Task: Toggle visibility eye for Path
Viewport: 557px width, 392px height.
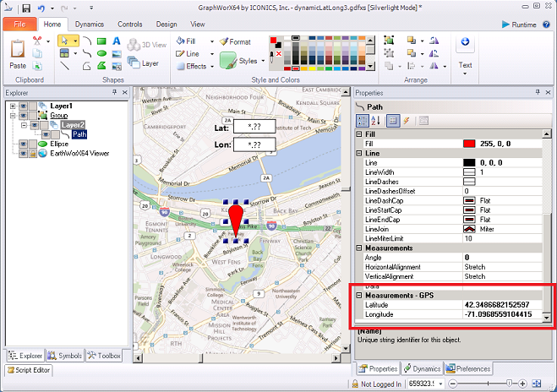Action: point(46,134)
